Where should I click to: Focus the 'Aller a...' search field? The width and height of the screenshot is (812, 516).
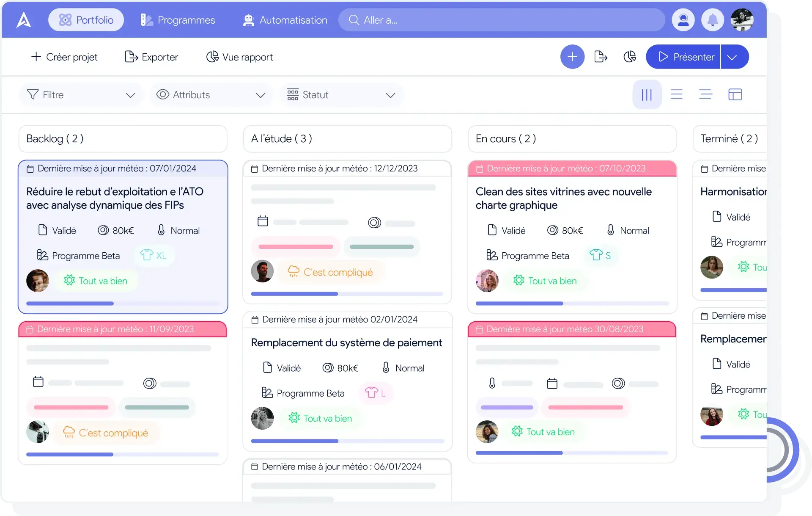(x=502, y=20)
